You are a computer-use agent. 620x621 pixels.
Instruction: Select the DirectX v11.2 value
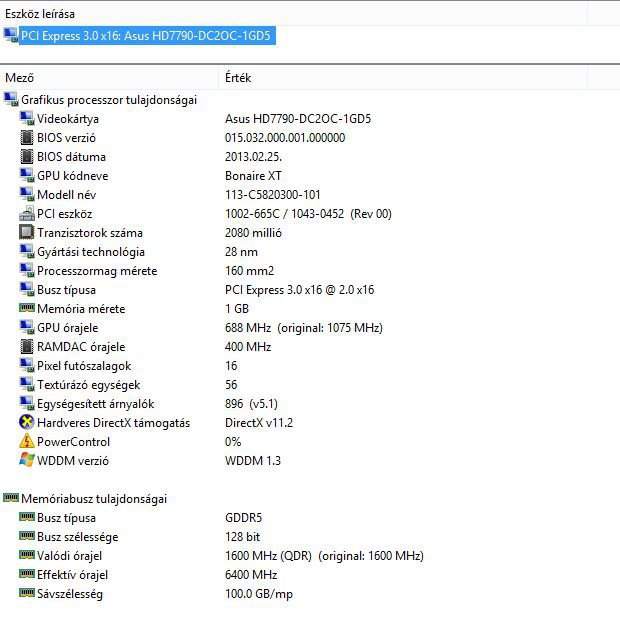click(259, 423)
